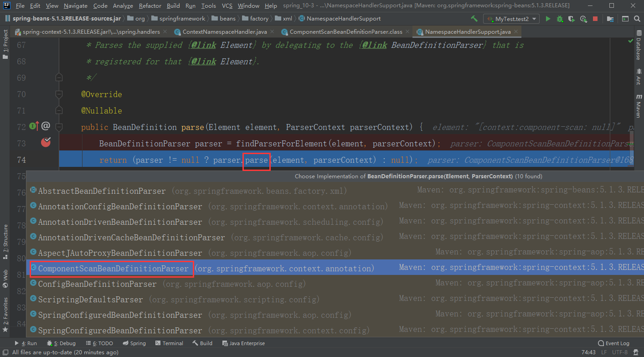This screenshot has width=644, height=357.
Task: Close the ContextNamespaceHandler.java tab
Action: coord(273,32)
